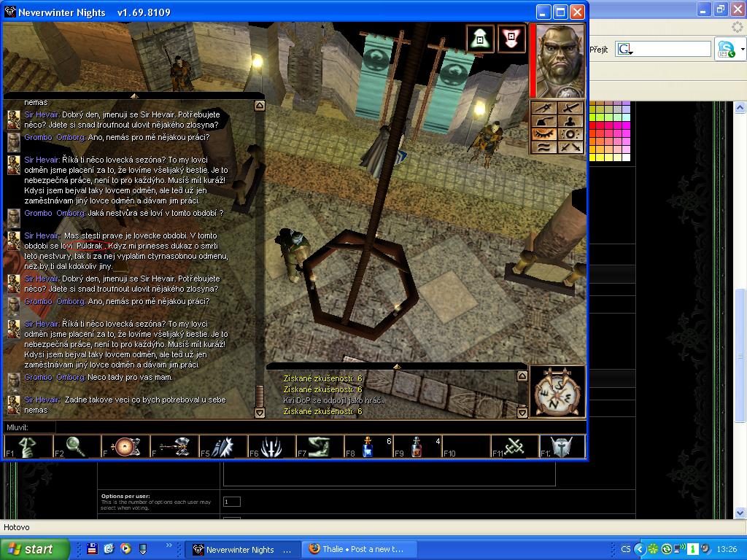Select Neverwinter Nights taskbar item
Viewport: 747px width, 560px height.
[242, 549]
